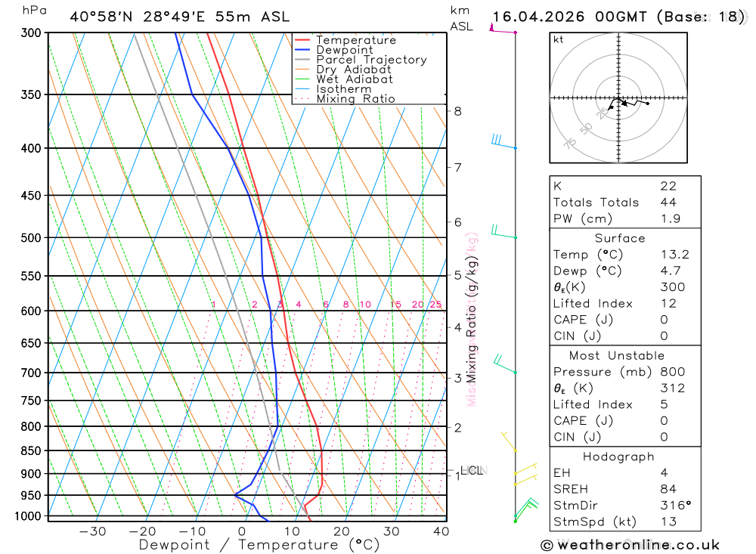The width and height of the screenshot is (756, 554).
Task: Click the 850 hPa pressure label
Action: pyautogui.click(x=31, y=450)
